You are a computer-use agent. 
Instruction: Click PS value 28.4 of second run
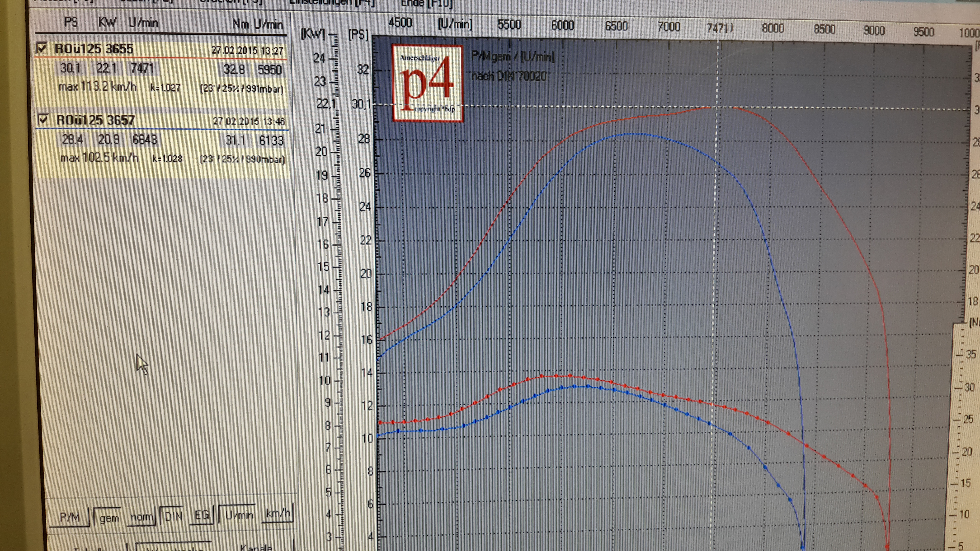click(x=72, y=140)
